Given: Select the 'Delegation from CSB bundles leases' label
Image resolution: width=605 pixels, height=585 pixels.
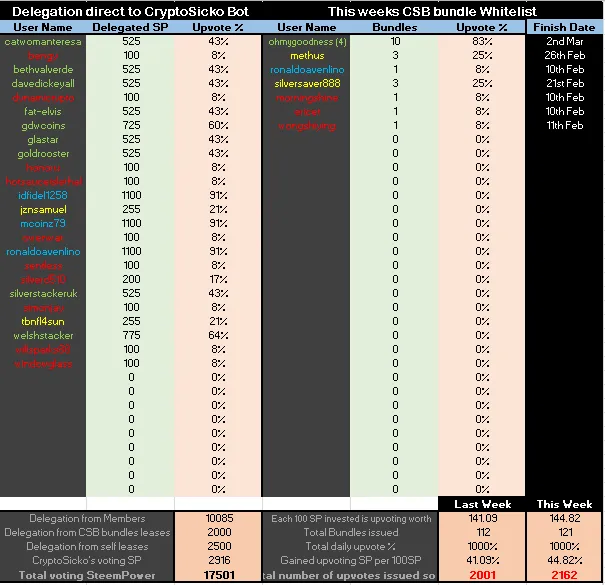Looking at the screenshot, I should point(87,533).
